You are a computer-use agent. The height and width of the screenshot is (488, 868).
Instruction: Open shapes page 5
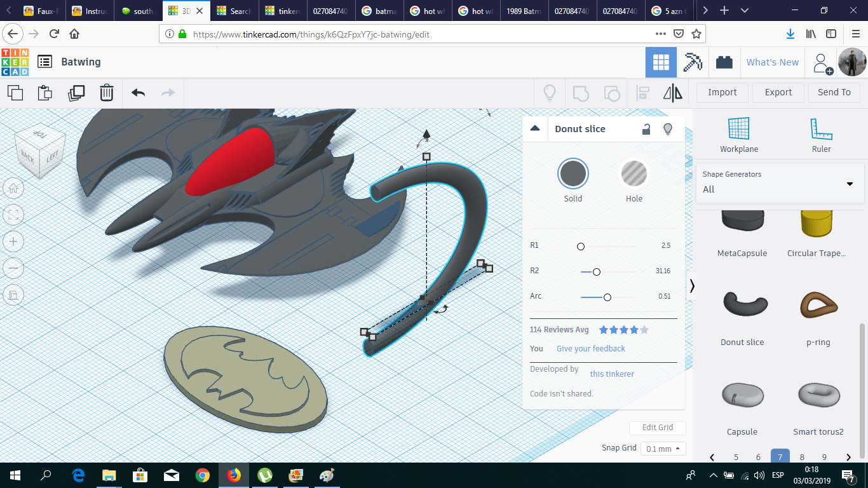coord(736,457)
